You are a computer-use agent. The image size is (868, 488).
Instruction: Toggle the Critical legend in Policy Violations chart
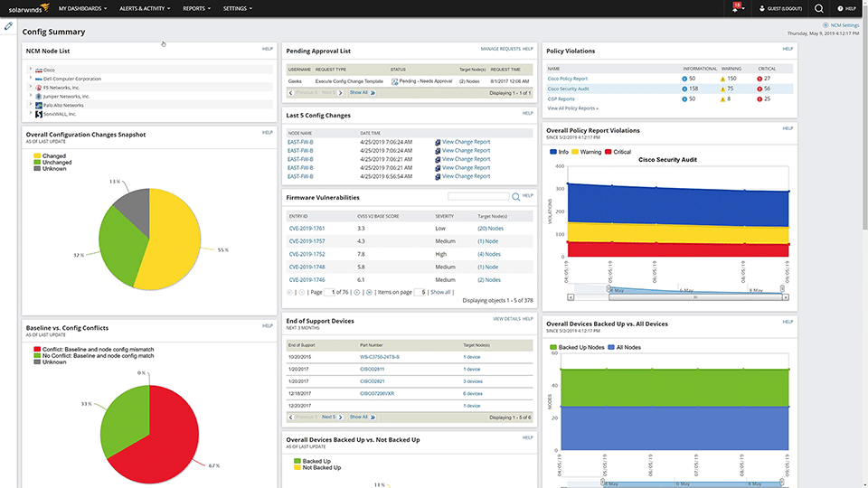coord(618,152)
